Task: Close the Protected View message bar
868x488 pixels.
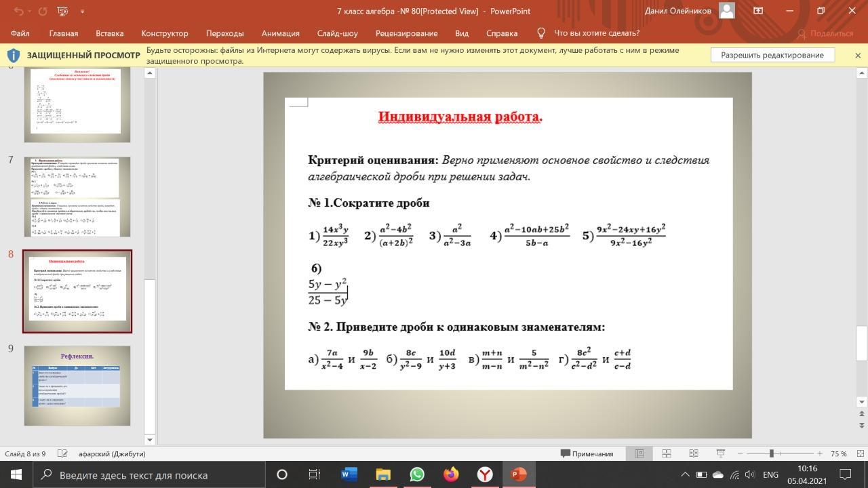Action: (x=858, y=55)
